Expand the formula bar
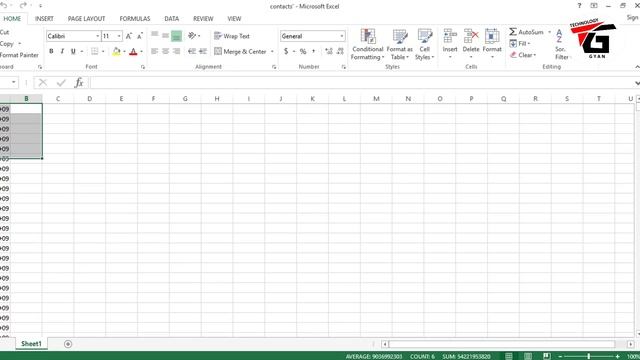 pyautogui.click(x=637, y=83)
